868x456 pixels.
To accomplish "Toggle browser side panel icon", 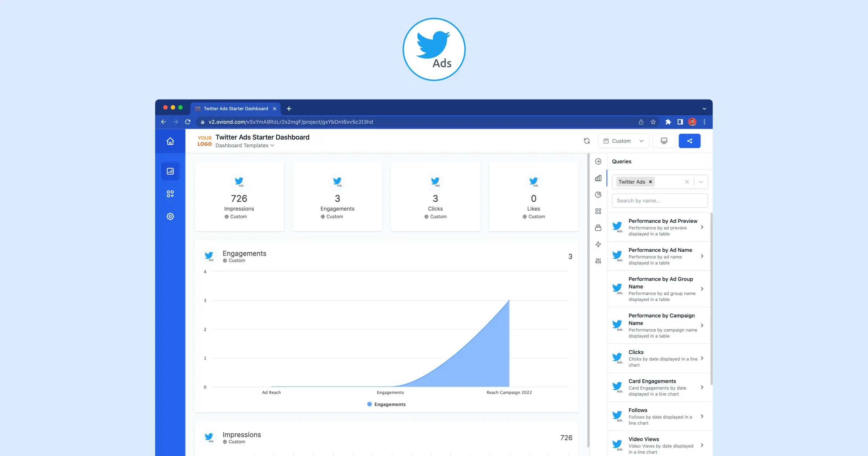I will coord(680,122).
